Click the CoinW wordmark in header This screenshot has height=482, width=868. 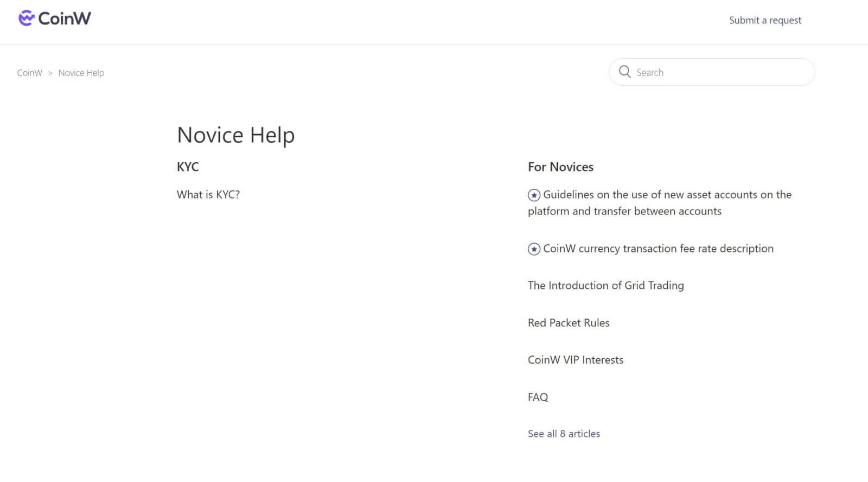(x=65, y=18)
